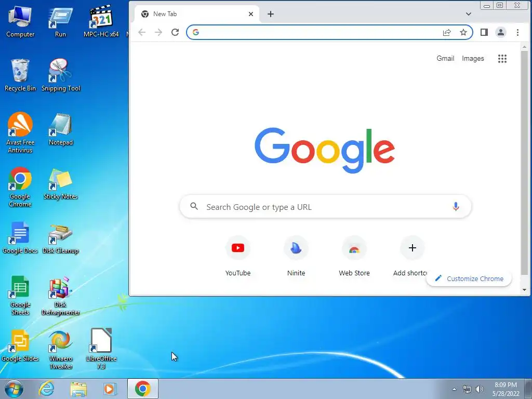This screenshot has height=399, width=532.
Task: Start voice search with the microphone icon
Action: tap(456, 206)
